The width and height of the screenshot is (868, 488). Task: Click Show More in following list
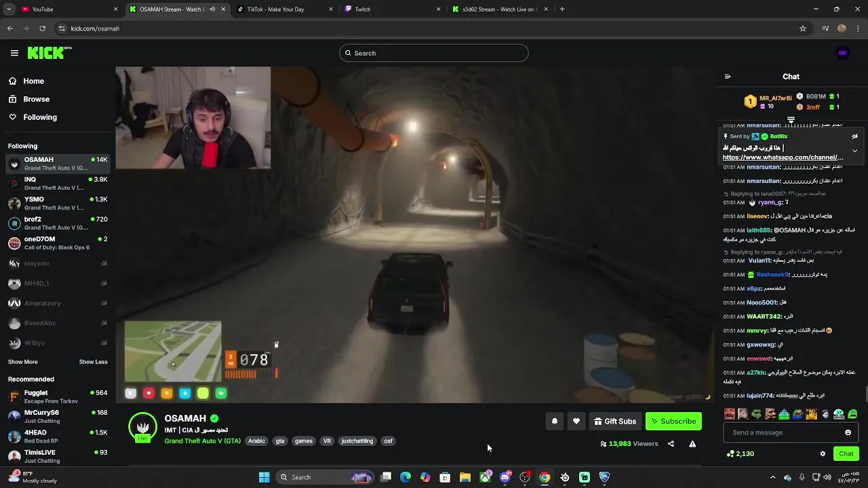[22, 362]
